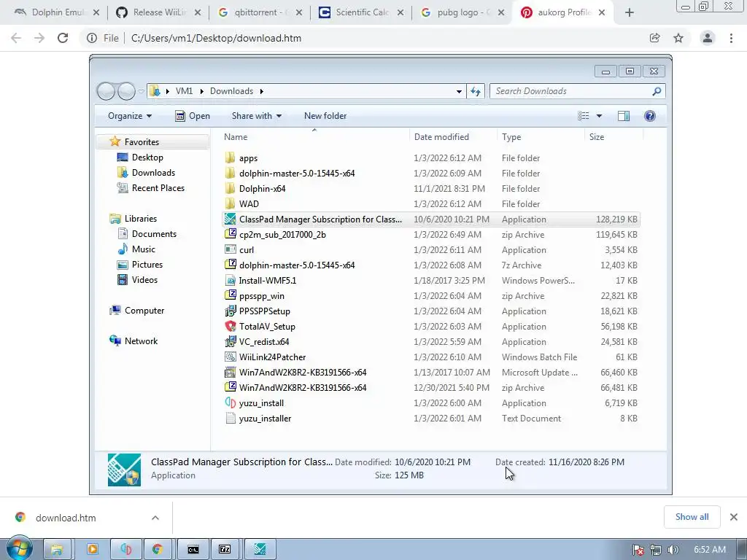
Task: Select Documents under Libraries
Action: coord(153,234)
